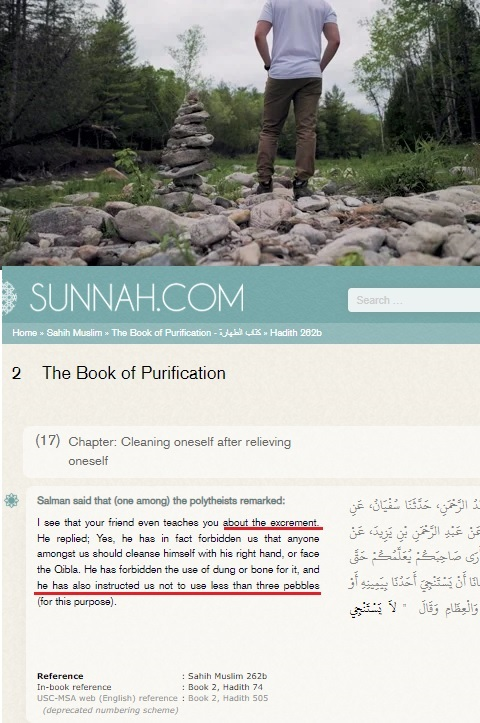Click the Salman said narrator line
This screenshot has width=480, height=723.
[161, 501]
